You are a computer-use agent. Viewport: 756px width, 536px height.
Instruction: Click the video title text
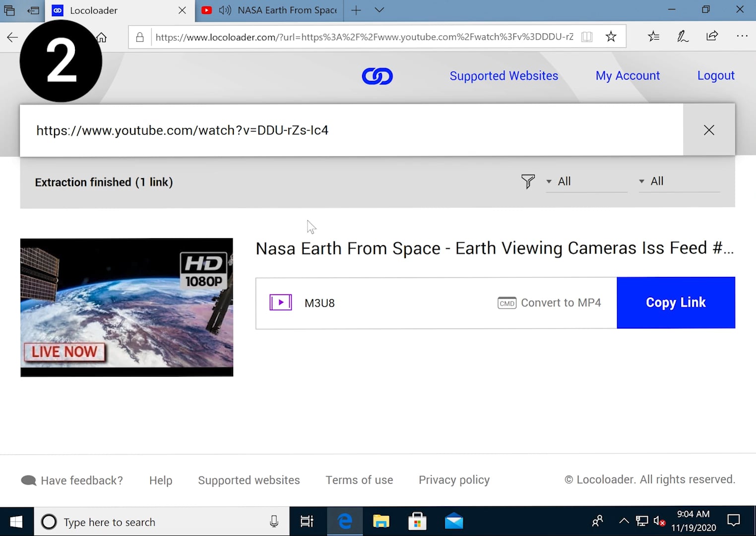pyautogui.click(x=495, y=248)
